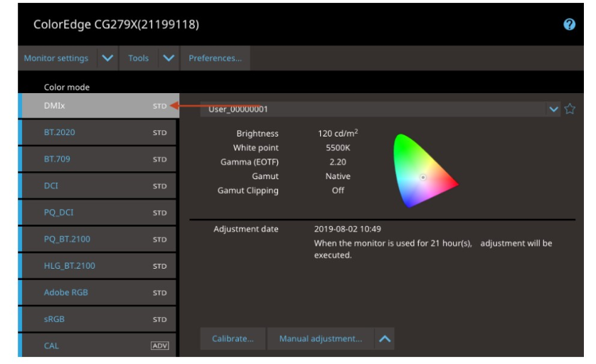596x364 pixels.
Task: Expand the Tools dropdown arrow
Action: [x=169, y=58]
